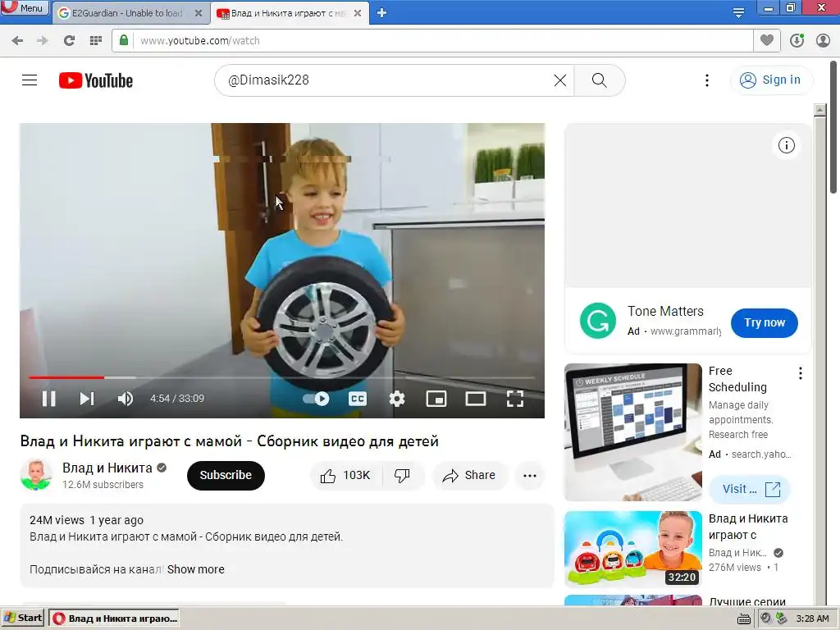
Task: Open the Opera Menu button
Action: click(25, 8)
